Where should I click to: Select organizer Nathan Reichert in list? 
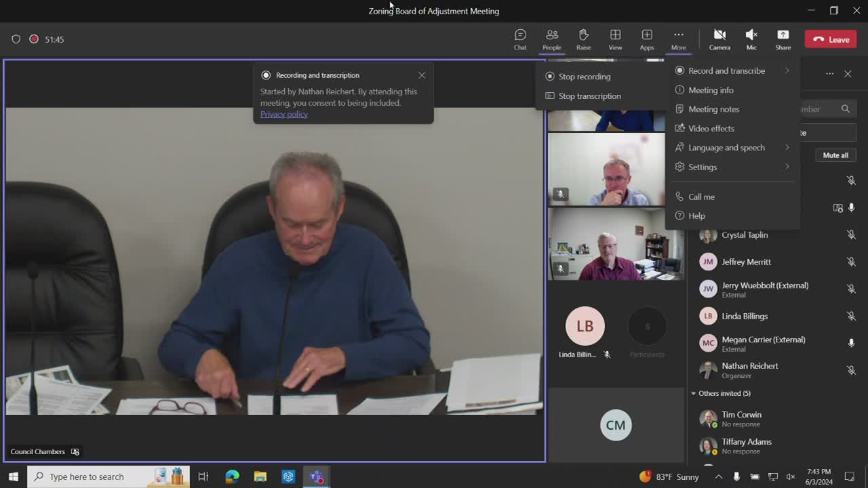tap(777, 370)
